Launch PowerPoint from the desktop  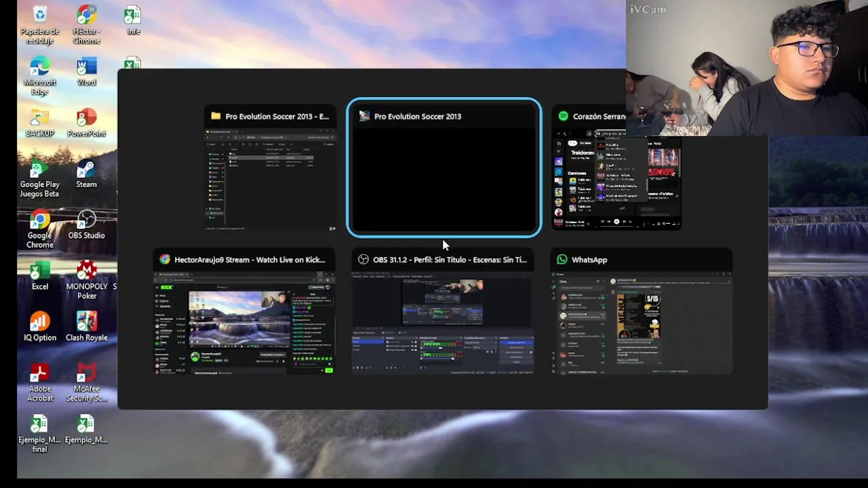point(86,123)
